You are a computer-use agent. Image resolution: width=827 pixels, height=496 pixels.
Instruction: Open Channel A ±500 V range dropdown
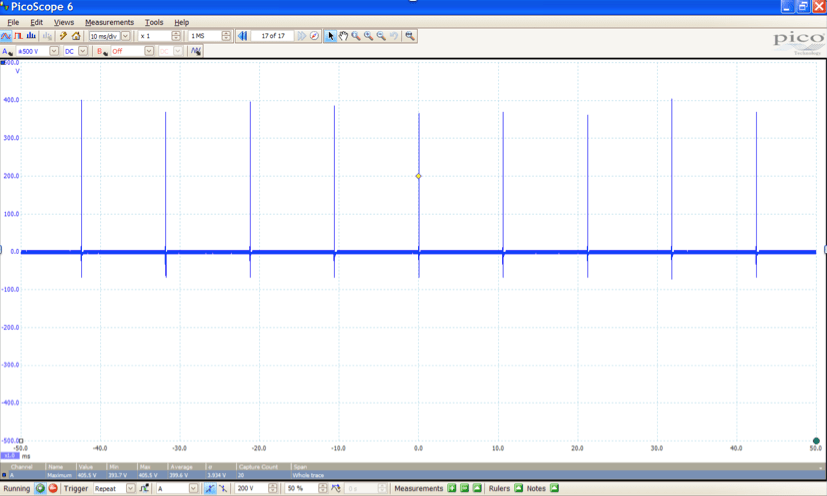pos(54,51)
